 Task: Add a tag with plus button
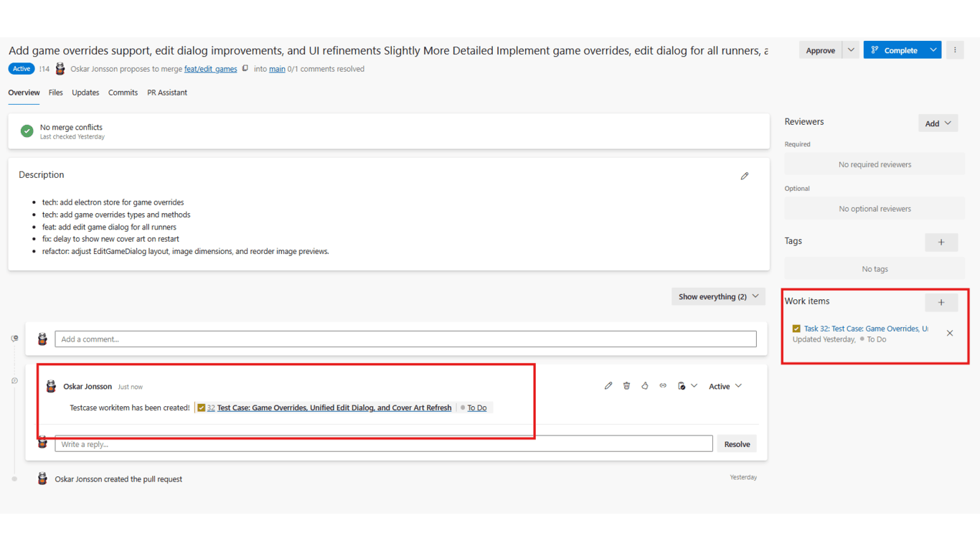[941, 242]
